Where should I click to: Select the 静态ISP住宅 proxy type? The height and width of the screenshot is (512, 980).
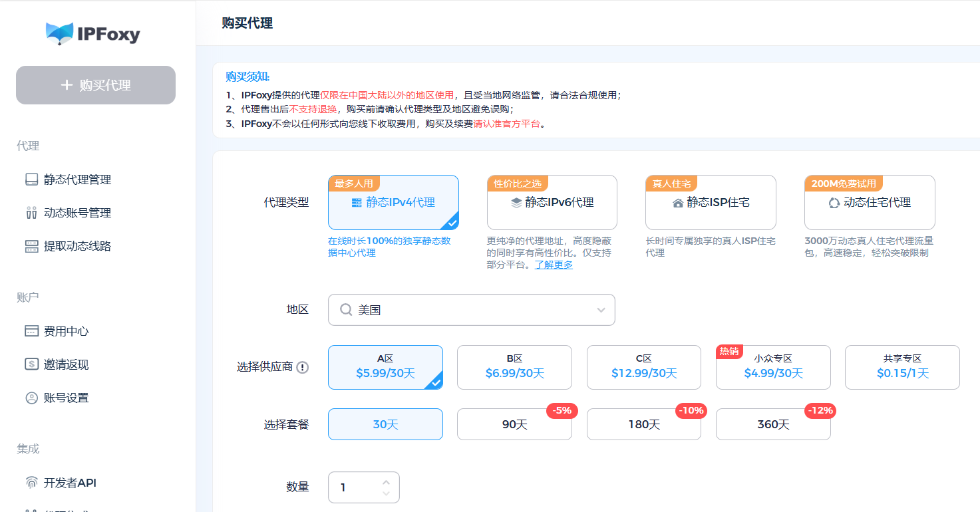[711, 201]
